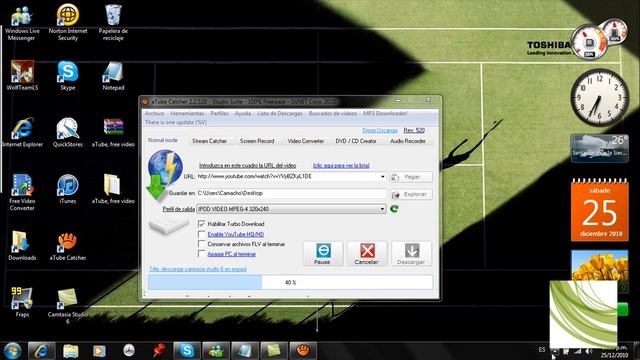Click the Pegar button

pos(411,177)
